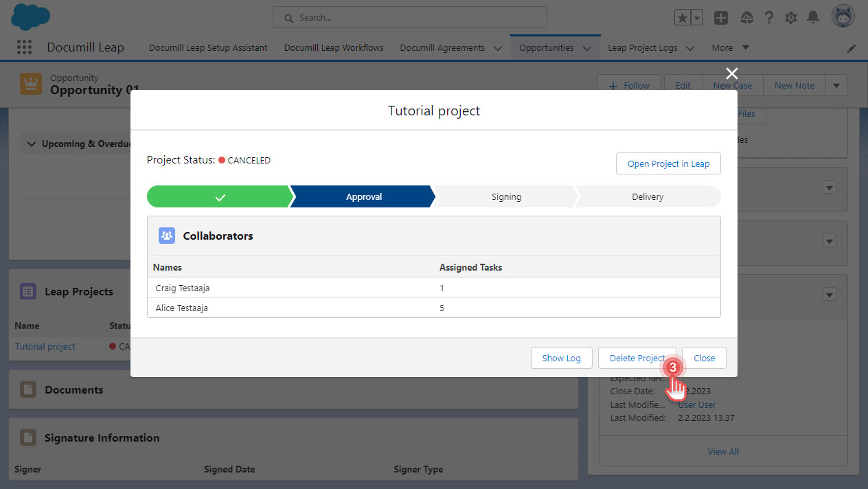Click the Signature Information panel icon

[x=27, y=437]
